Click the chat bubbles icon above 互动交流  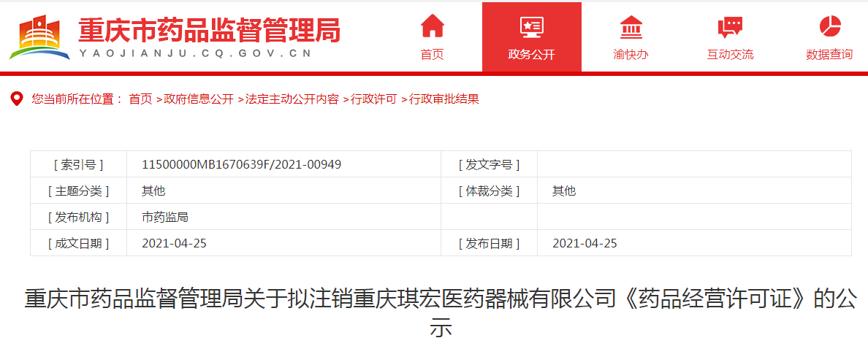pos(730,26)
